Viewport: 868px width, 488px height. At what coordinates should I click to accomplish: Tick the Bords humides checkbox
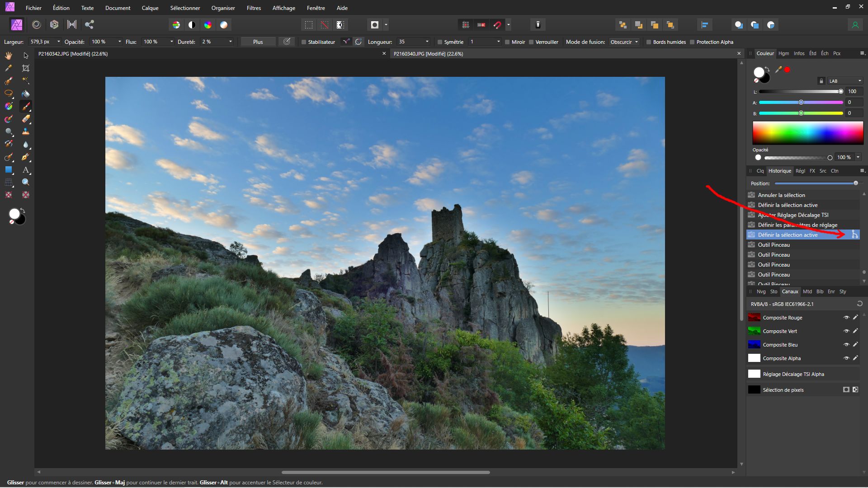click(x=649, y=42)
